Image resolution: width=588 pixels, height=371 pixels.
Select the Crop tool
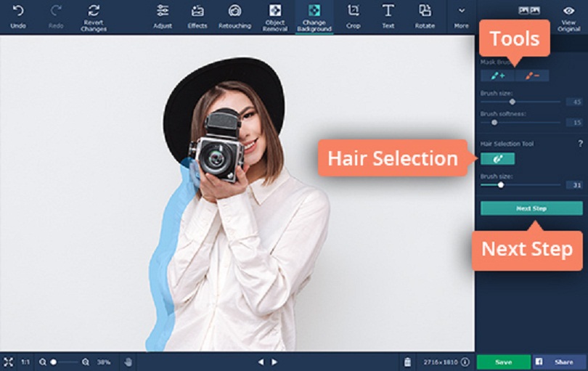[x=353, y=11]
